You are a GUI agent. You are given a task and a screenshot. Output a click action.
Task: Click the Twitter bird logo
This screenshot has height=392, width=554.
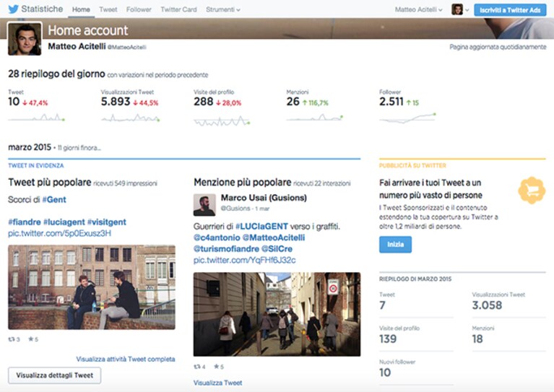click(14, 9)
